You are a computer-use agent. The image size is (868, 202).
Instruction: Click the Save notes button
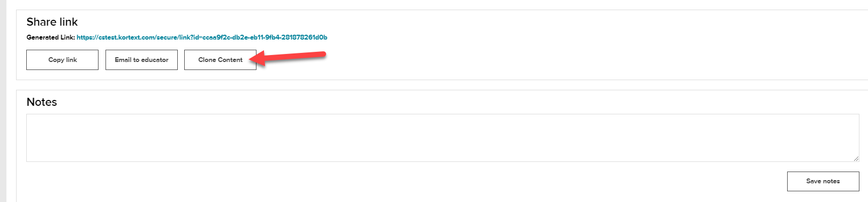point(823,181)
